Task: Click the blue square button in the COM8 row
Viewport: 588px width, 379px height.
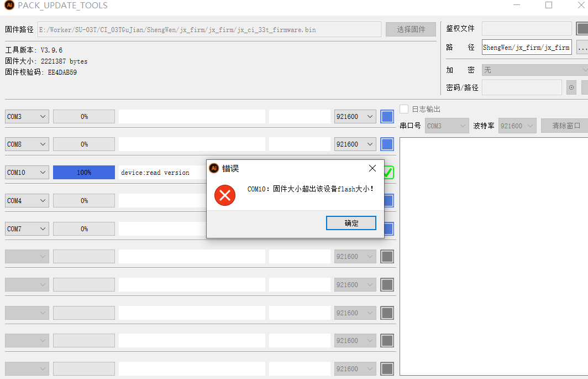Action: pos(387,144)
